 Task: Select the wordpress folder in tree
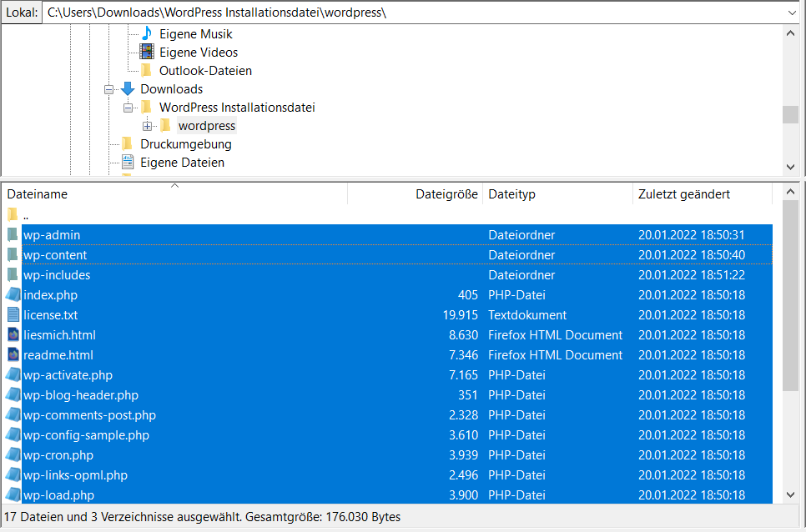point(207,126)
